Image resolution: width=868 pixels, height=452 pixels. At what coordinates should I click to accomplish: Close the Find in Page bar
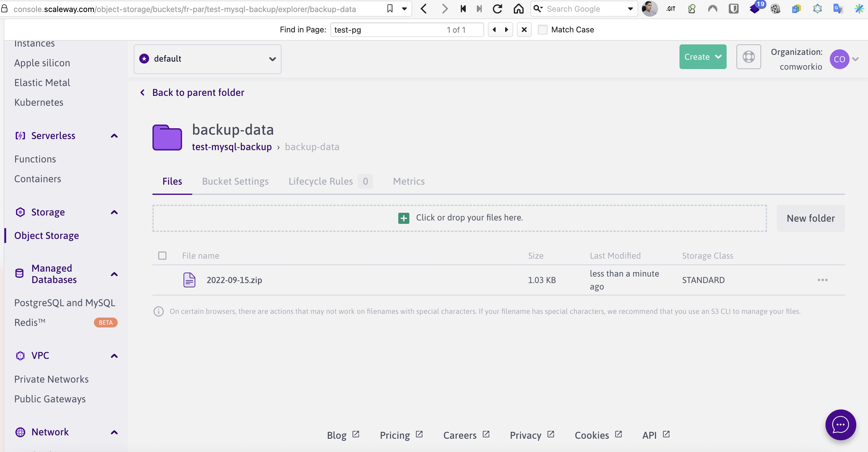coord(524,30)
